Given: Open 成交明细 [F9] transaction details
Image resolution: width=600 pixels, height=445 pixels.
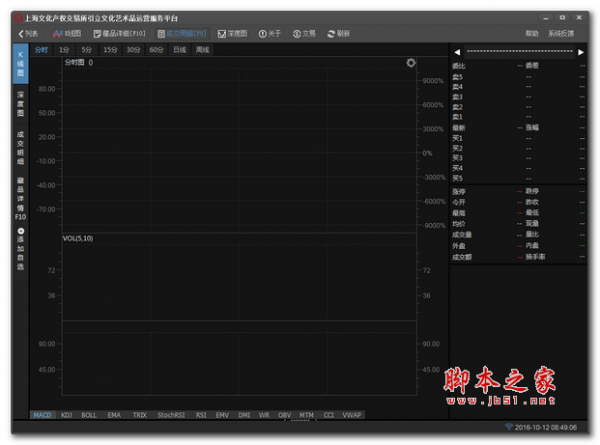Looking at the screenshot, I should (x=183, y=34).
